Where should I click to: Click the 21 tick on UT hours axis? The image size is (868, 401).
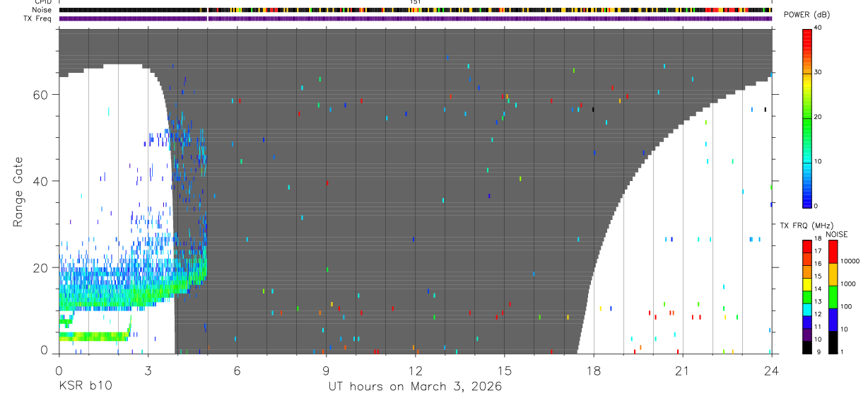[x=682, y=369]
